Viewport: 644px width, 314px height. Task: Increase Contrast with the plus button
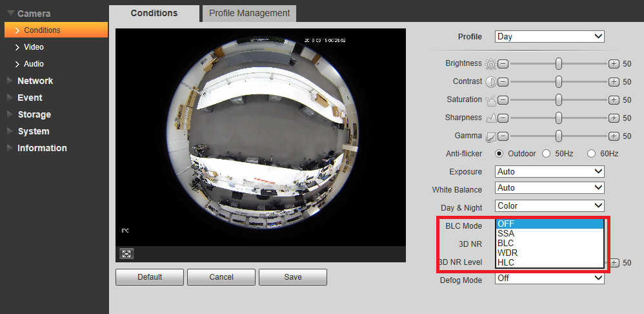[614, 82]
